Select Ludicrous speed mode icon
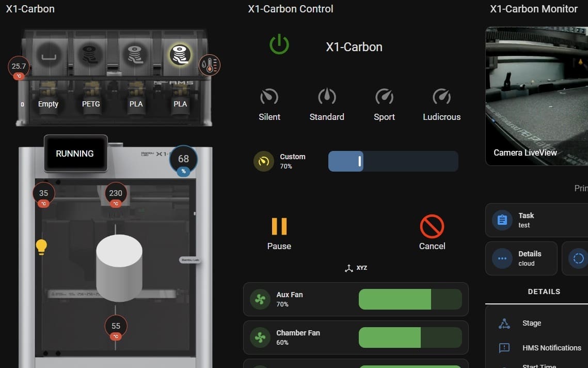 (441, 97)
